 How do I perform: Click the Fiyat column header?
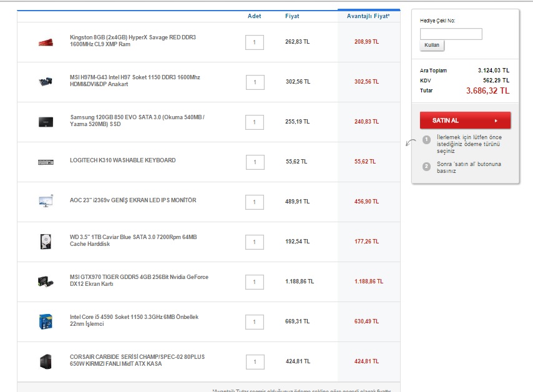[292, 16]
